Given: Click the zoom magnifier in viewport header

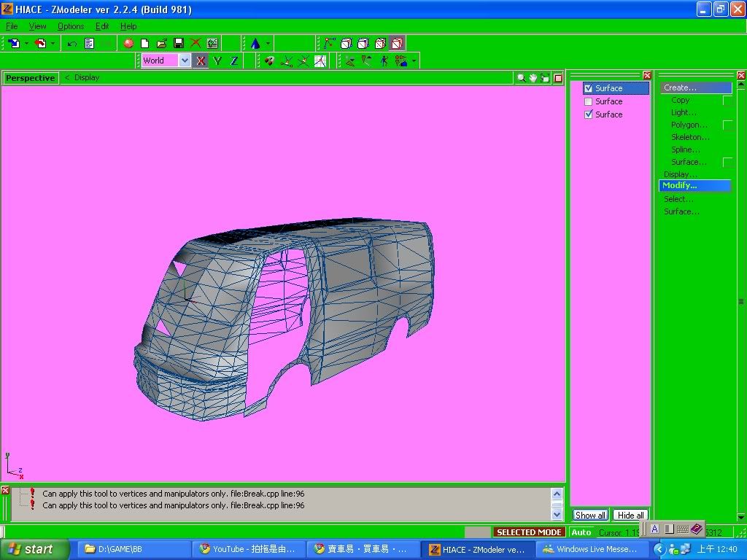Looking at the screenshot, I should coord(521,78).
